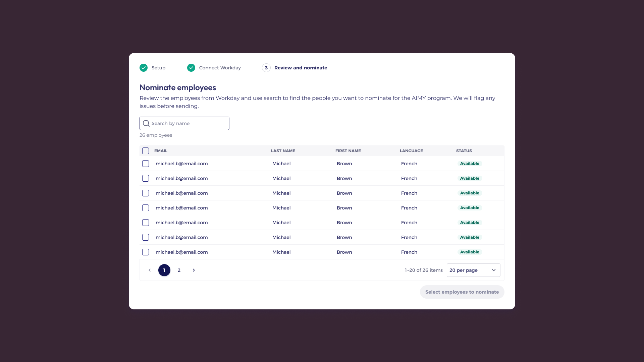Click the chevron in the per-page selector
644x362 pixels.
[493, 270]
